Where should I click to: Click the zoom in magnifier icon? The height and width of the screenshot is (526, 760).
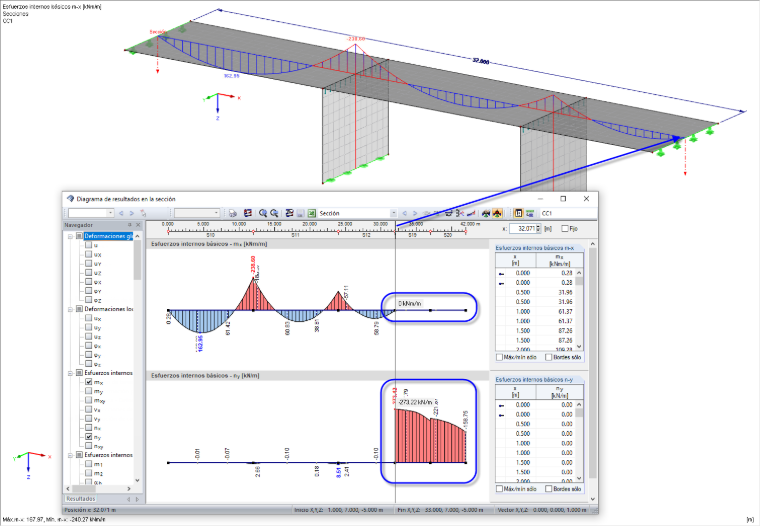263,213
